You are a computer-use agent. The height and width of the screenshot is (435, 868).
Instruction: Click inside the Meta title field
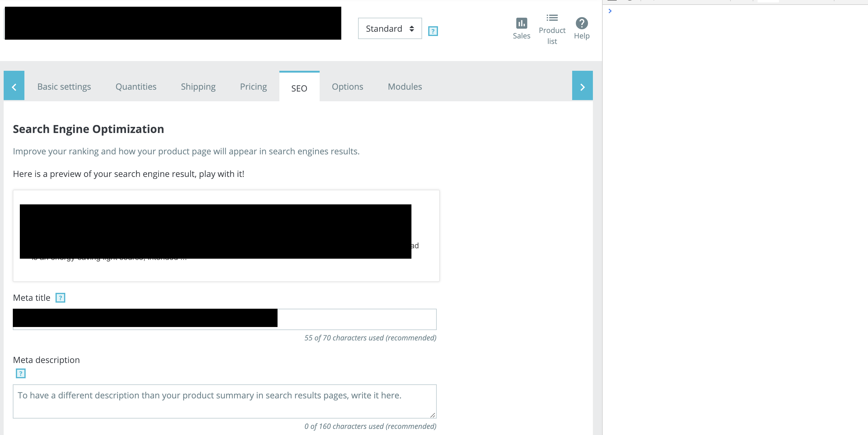(356, 319)
